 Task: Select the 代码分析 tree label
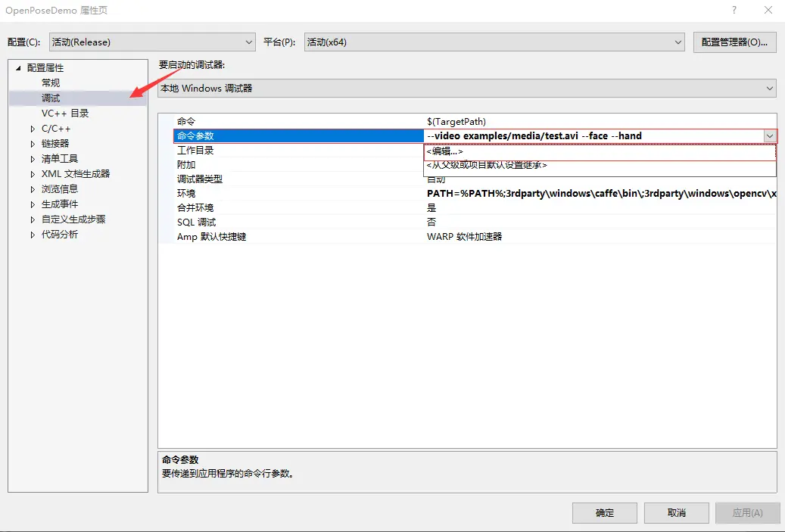tap(60, 235)
